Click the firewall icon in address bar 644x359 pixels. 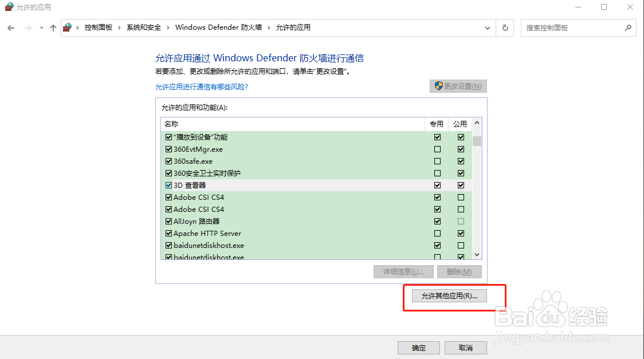pos(68,27)
